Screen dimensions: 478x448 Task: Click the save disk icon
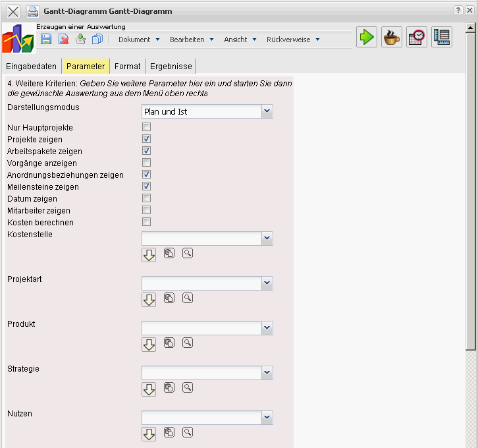click(x=46, y=39)
